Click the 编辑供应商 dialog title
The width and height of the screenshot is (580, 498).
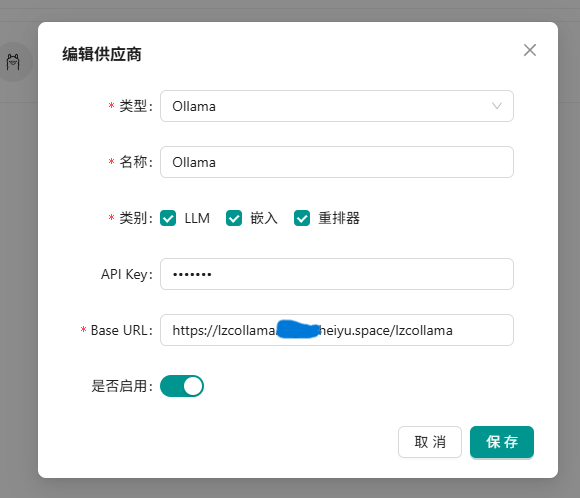(x=102, y=54)
